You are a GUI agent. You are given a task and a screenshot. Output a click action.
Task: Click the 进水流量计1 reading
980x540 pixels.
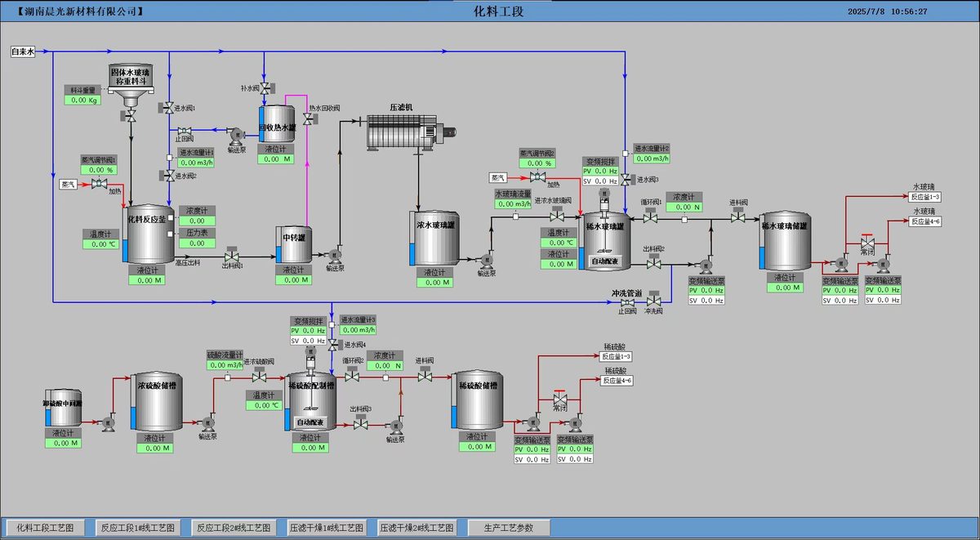pos(196,163)
